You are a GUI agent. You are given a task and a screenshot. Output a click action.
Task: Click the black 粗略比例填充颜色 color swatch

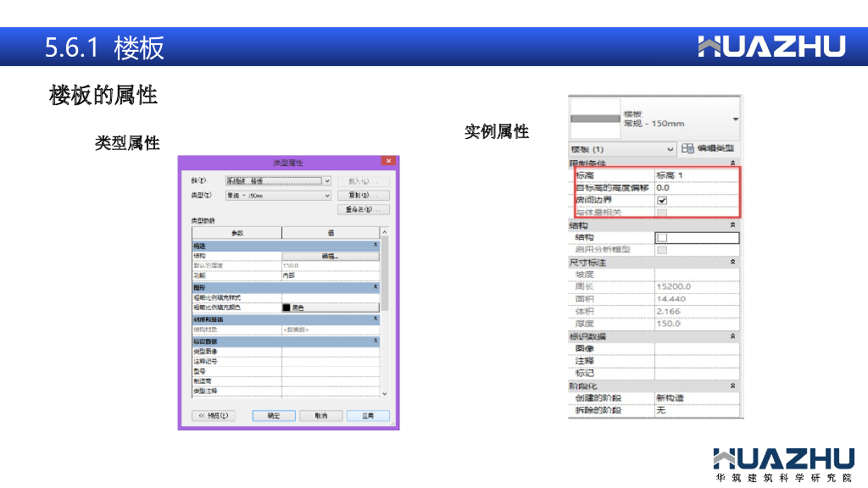coord(287,308)
